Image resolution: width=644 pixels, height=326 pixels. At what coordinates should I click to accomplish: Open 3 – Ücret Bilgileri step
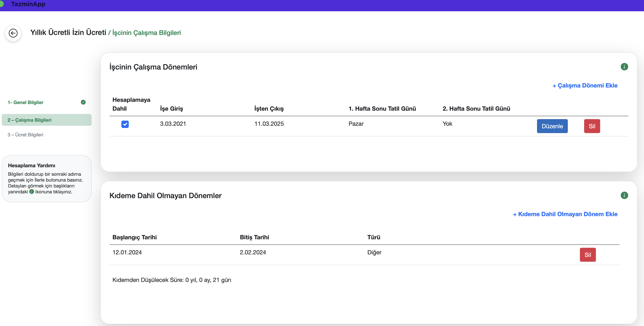click(25, 135)
